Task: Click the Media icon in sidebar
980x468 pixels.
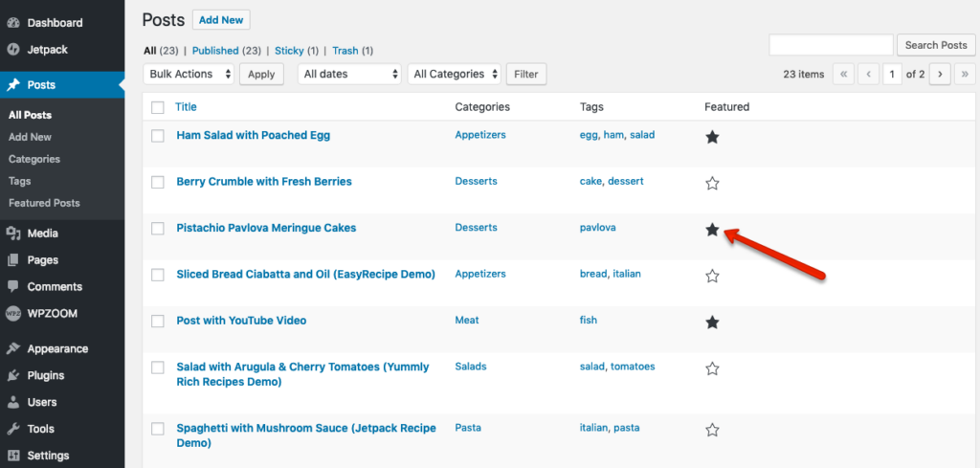Action: [13, 234]
